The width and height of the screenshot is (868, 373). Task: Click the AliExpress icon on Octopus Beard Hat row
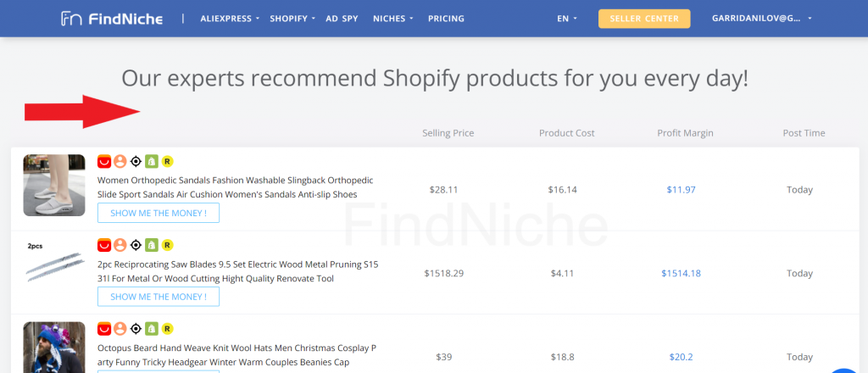click(104, 329)
